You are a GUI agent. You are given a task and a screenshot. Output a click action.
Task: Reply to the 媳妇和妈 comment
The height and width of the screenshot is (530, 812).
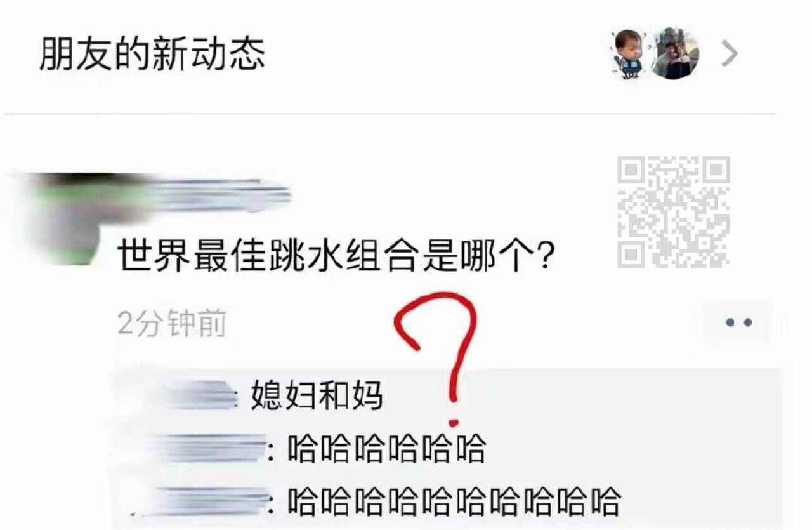[317, 396]
